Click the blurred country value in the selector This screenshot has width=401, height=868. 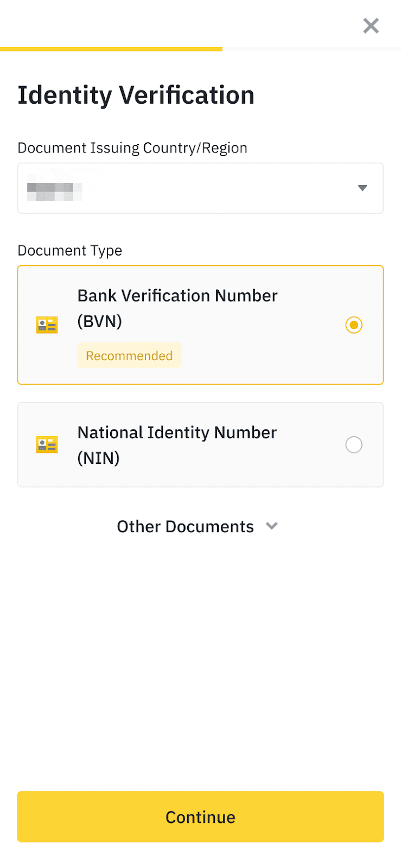pyautogui.click(x=54, y=188)
